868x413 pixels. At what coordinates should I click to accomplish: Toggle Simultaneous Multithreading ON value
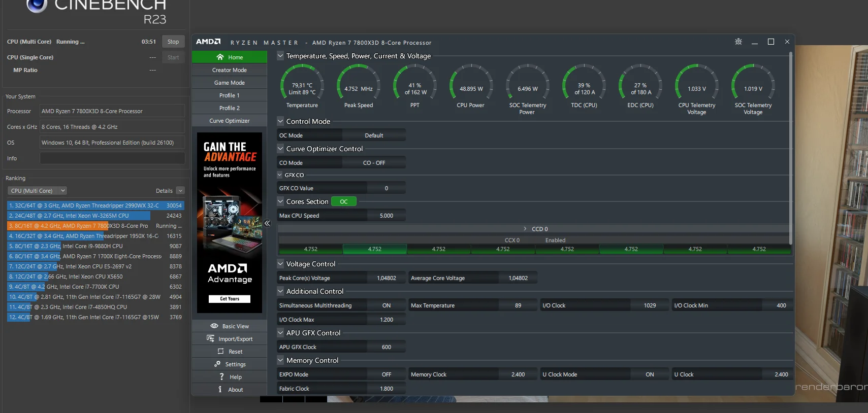[x=386, y=305]
